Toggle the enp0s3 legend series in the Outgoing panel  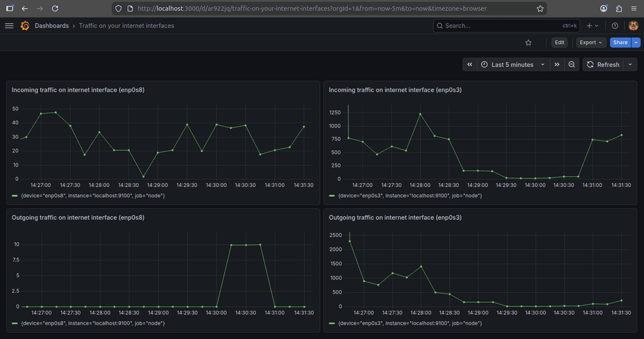(410, 324)
